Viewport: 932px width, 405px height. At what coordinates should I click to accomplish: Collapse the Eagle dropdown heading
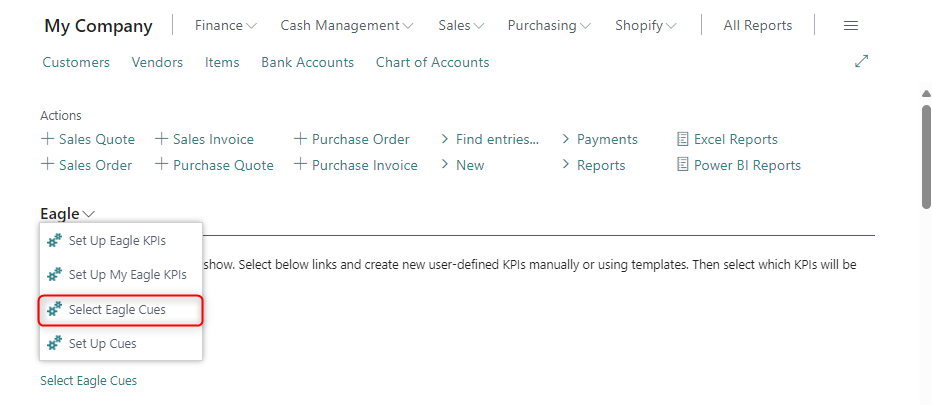[68, 213]
